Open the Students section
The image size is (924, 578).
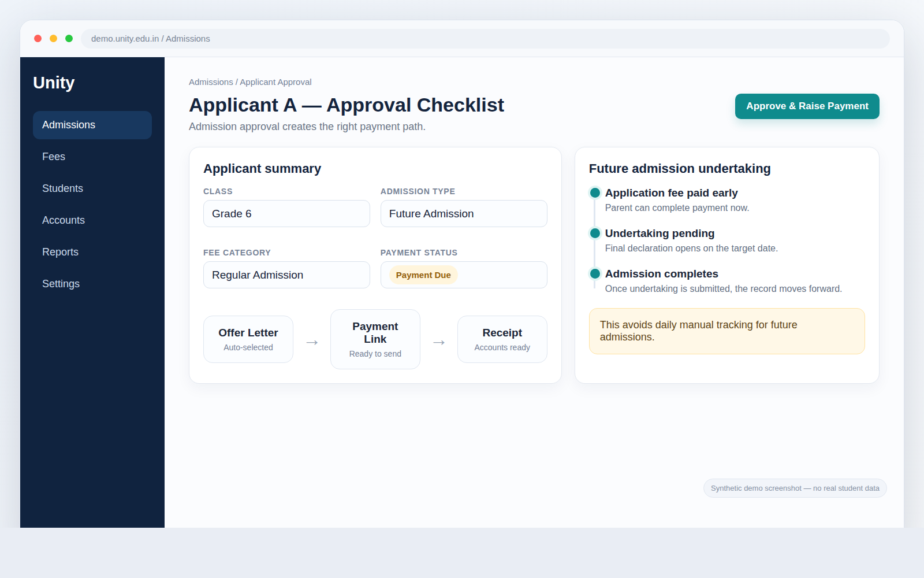(92, 188)
